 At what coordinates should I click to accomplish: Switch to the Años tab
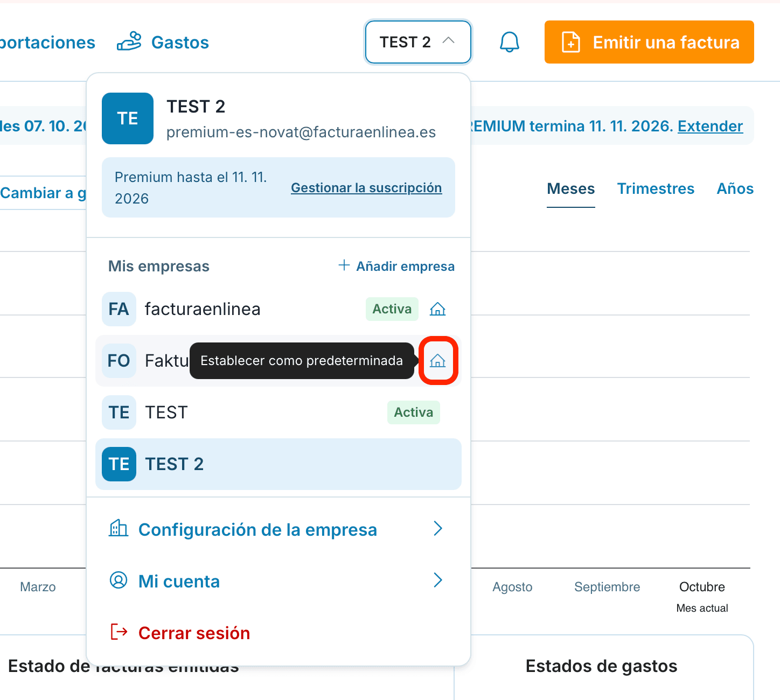pyautogui.click(x=735, y=189)
